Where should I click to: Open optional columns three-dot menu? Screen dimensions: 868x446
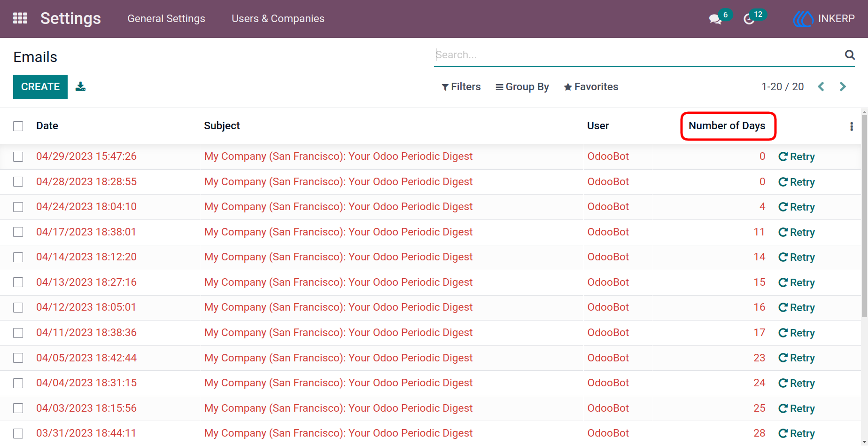pos(852,126)
